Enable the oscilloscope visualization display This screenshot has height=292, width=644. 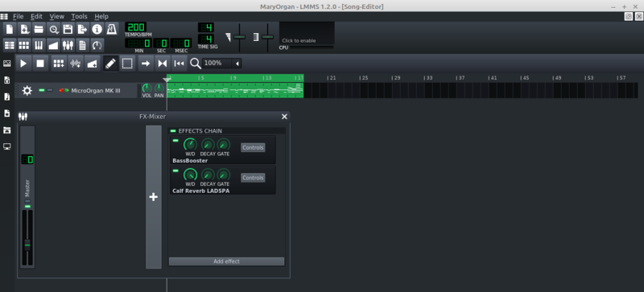click(x=307, y=33)
